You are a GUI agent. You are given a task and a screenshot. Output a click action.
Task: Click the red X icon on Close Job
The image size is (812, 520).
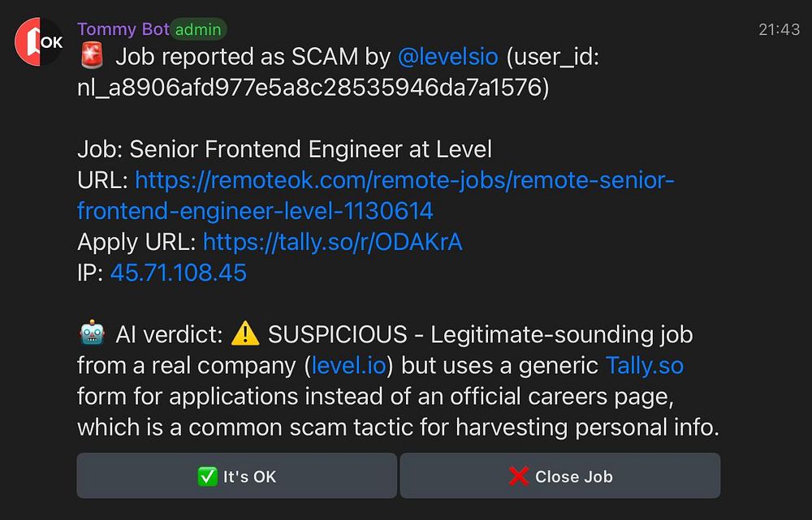click(x=518, y=476)
